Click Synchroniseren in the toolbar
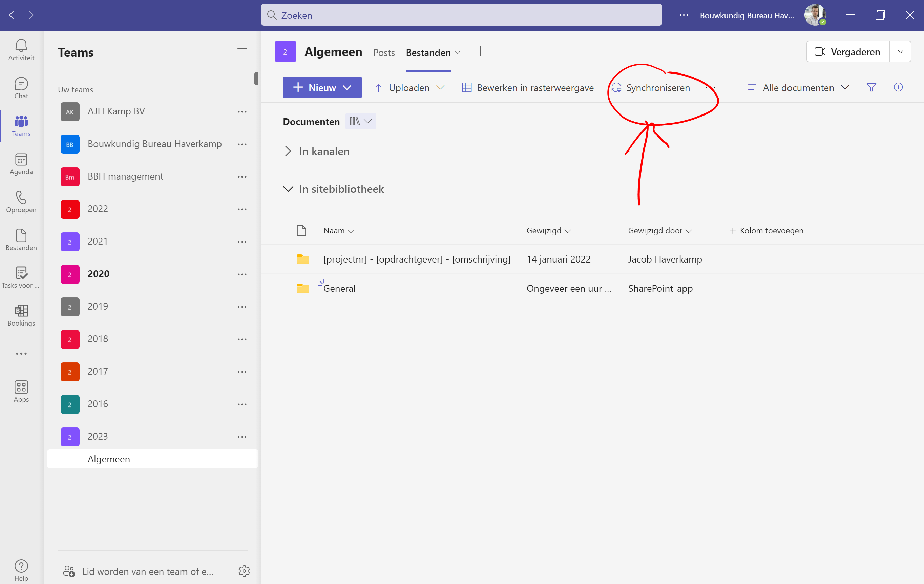This screenshot has height=584, width=924. pyautogui.click(x=651, y=87)
